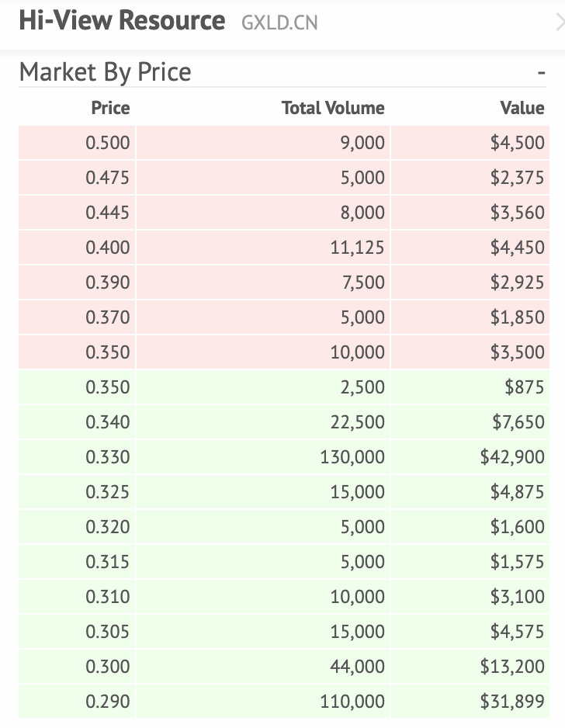Sort by the Price column header
565x728 pixels.
pyautogui.click(x=110, y=108)
